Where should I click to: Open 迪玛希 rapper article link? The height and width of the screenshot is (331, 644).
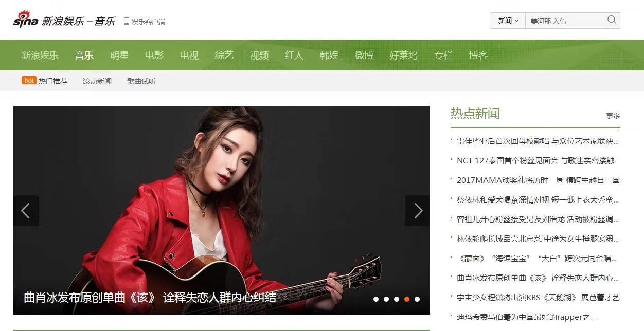tap(527, 317)
